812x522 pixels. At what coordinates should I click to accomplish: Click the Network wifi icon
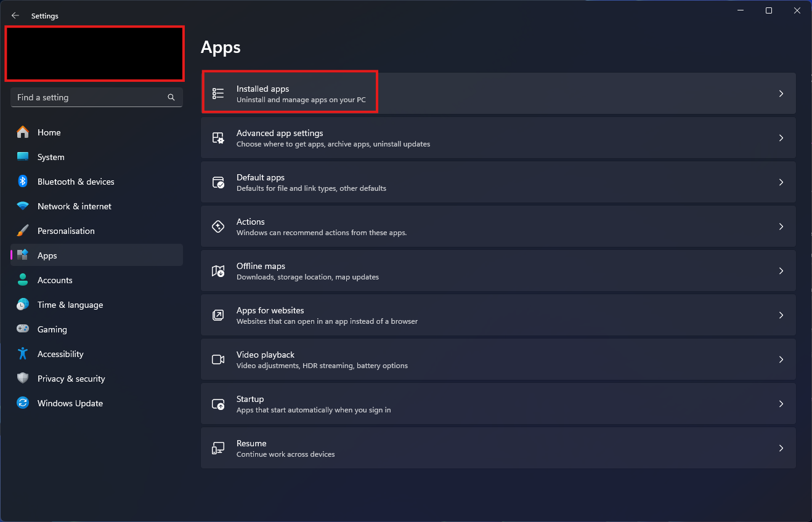23,206
